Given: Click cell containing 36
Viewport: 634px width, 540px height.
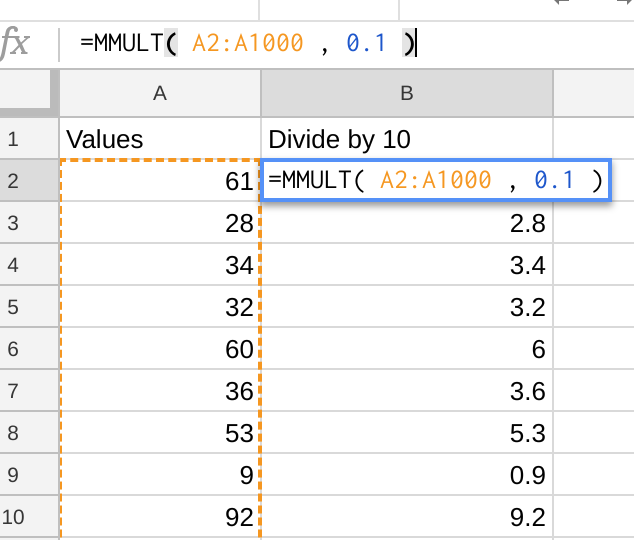Looking at the screenshot, I should 160,391.
